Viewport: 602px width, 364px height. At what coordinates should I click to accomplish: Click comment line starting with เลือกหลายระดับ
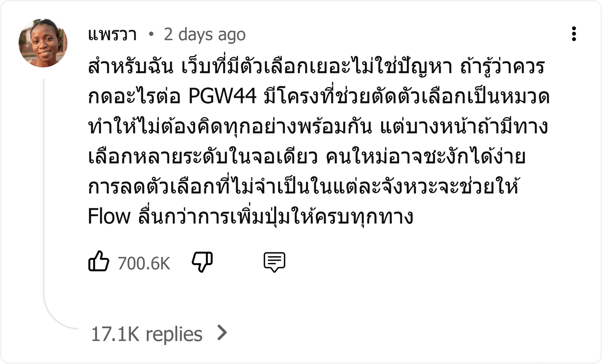coord(307,156)
